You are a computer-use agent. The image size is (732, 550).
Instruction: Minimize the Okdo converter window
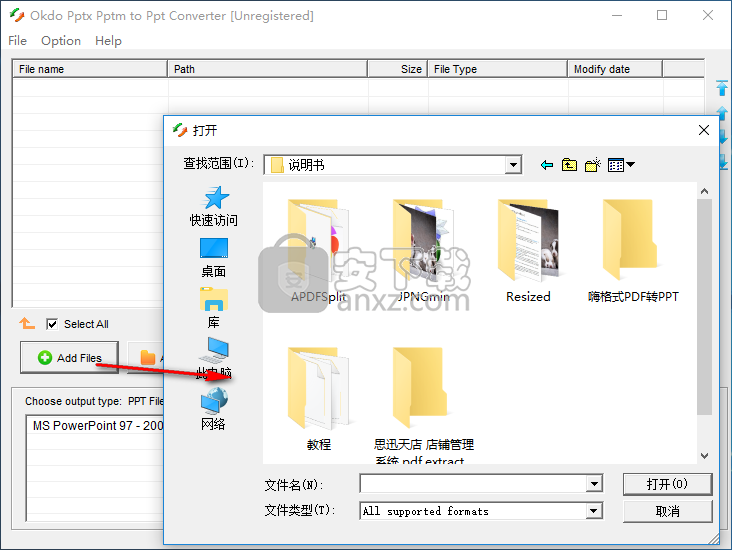(617, 15)
